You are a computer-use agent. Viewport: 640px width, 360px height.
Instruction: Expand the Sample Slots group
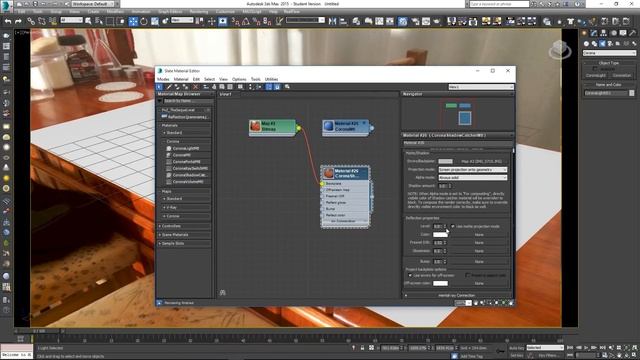coord(184,243)
